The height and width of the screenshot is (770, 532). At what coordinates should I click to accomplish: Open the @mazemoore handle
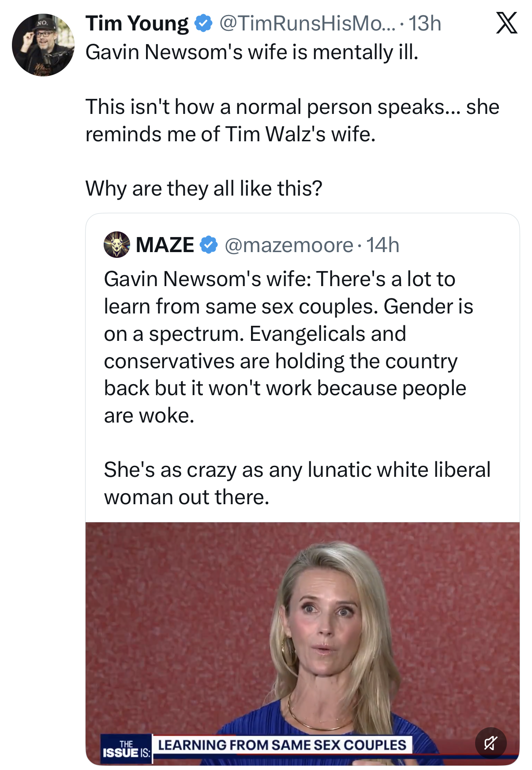tap(289, 245)
